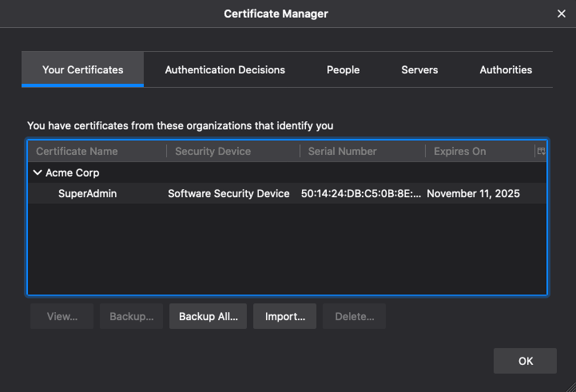Click the Backup... button
This screenshot has height=392, width=576.
click(131, 316)
